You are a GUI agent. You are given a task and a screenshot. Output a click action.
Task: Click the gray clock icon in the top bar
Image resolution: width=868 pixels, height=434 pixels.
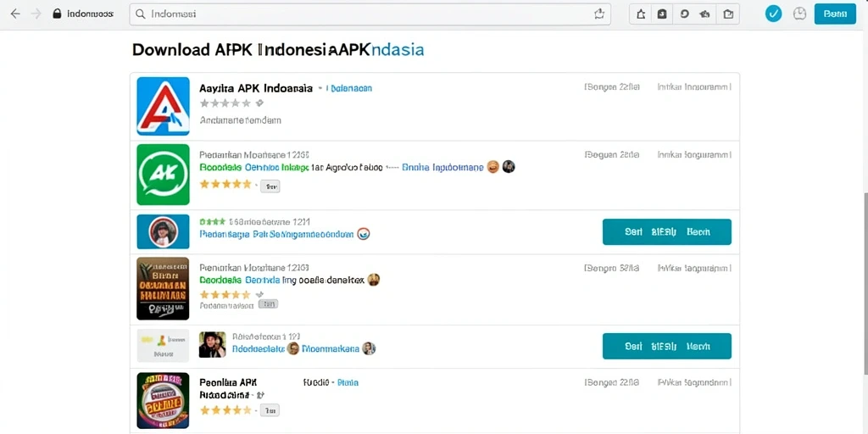800,14
